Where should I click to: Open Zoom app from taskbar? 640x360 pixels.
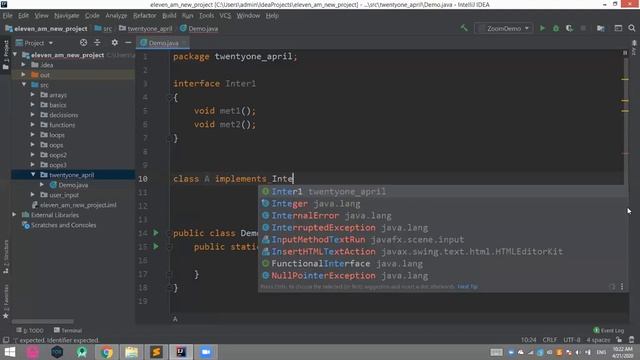coord(206,352)
